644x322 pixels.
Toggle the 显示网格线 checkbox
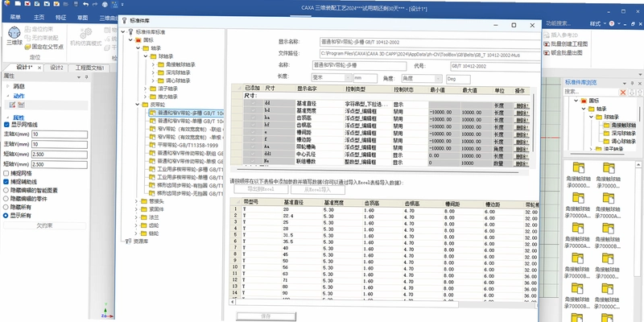click(6, 125)
